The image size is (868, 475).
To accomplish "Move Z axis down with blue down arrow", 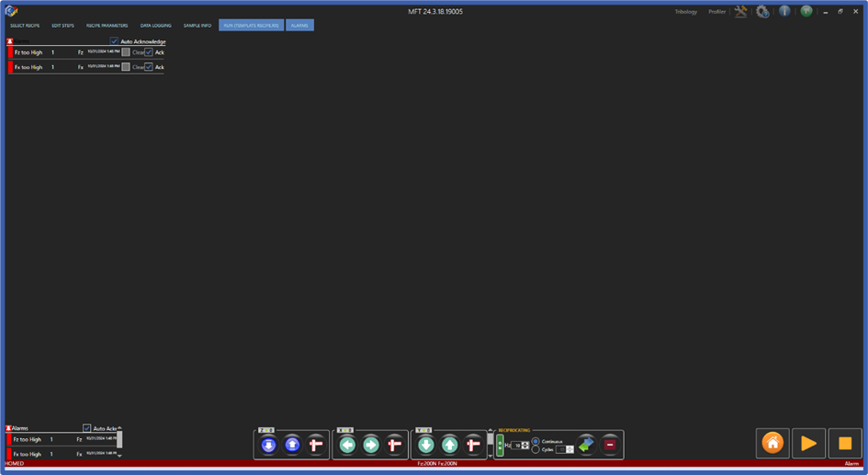I will coord(268,445).
